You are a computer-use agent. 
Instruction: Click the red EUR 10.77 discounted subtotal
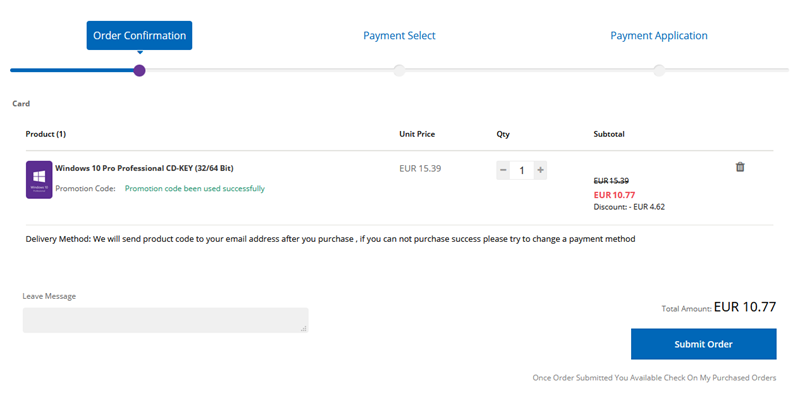(x=615, y=194)
